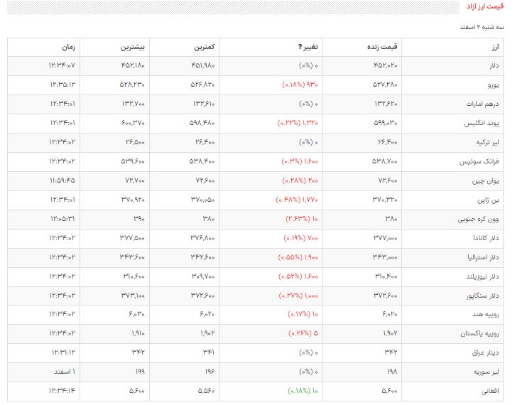
Task: Select the روپیه پاکستان row label
Action: [482, 334]
